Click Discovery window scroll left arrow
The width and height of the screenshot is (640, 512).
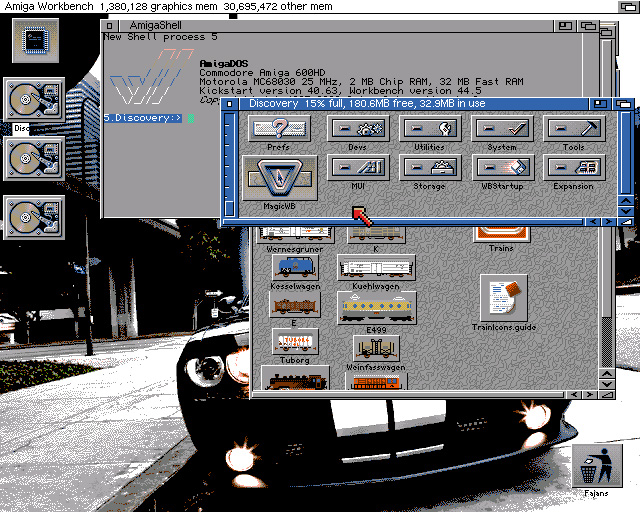[593, 222]
